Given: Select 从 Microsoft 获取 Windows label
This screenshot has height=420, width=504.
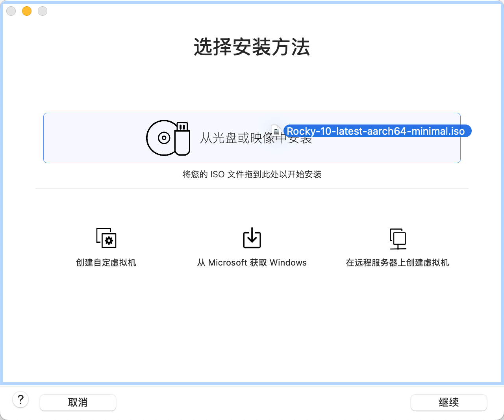Looking at the screenshot, I should [x=252, y=263].
